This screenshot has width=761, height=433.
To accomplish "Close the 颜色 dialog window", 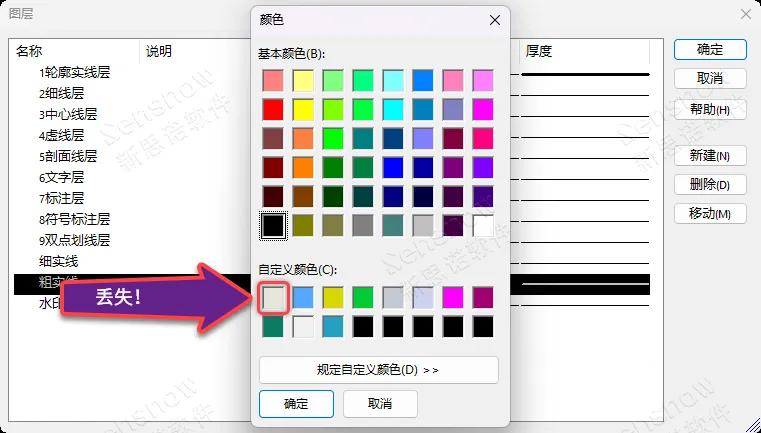I will click(x=494, y=20).
